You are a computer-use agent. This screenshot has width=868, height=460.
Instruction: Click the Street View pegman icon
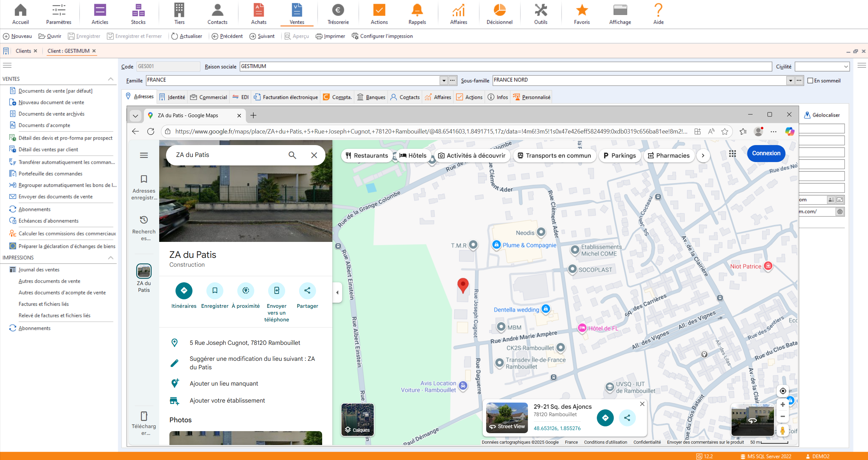click(x=782, y=430)
